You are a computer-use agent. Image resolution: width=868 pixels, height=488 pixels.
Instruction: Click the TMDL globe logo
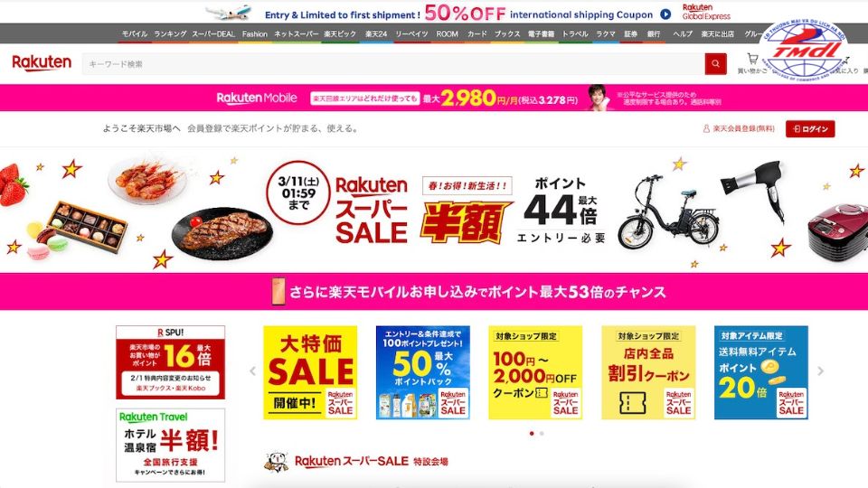coord(806,50)
